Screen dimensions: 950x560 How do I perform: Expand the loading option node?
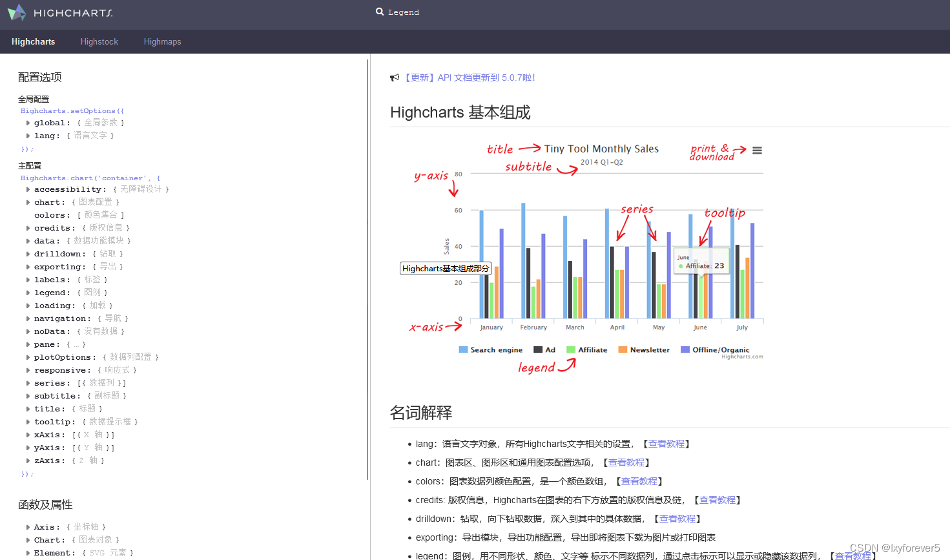28,306
